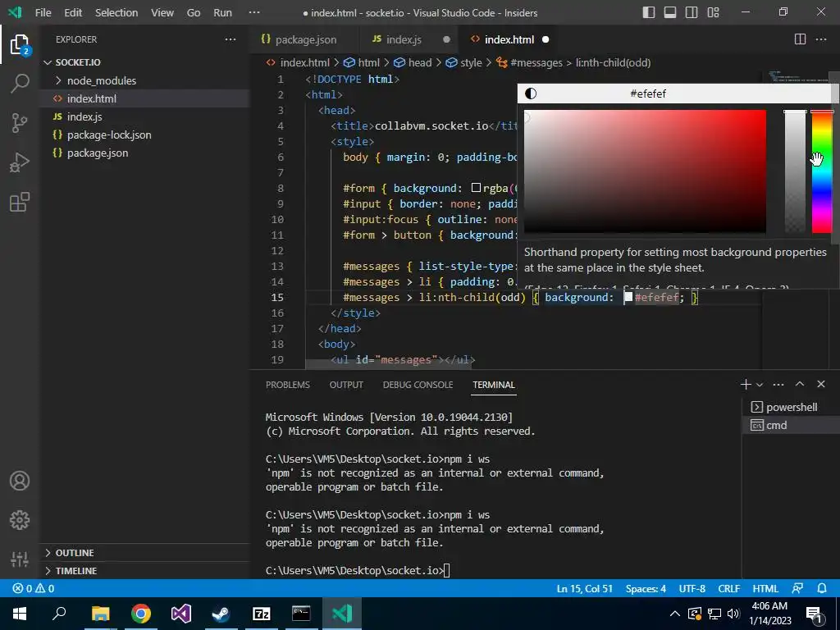840x630 pixels.
Task: Close the terminal panel
Action: 820,384
